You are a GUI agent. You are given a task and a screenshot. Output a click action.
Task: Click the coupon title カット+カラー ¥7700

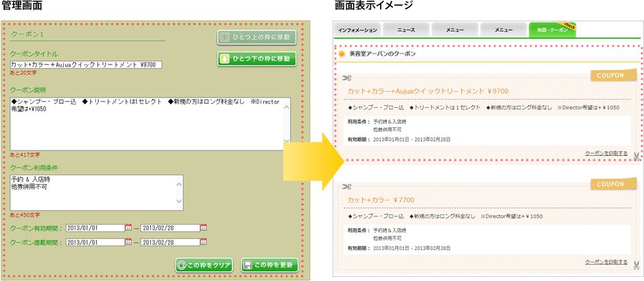pyautogui.click(x=381, y=200)
